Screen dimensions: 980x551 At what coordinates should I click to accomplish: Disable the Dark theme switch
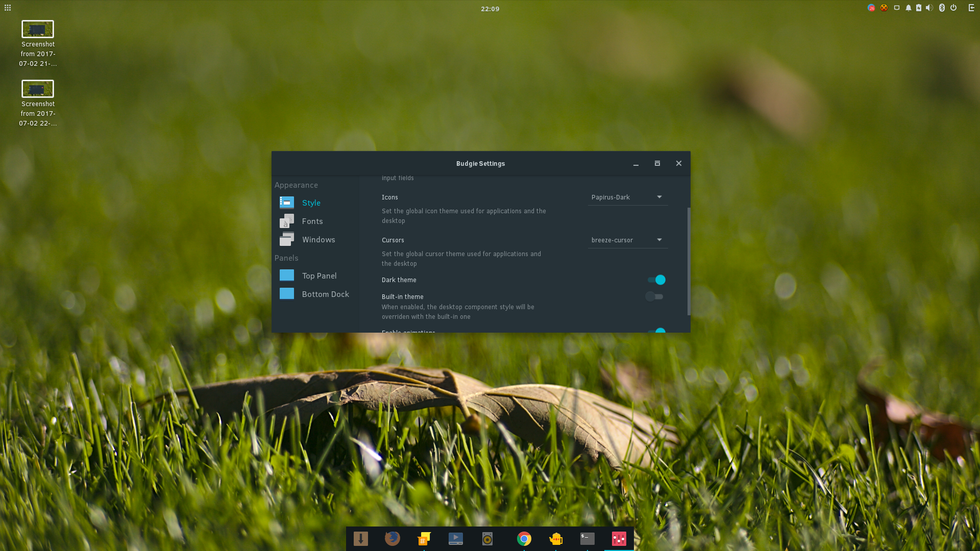(x=656, y=280)
